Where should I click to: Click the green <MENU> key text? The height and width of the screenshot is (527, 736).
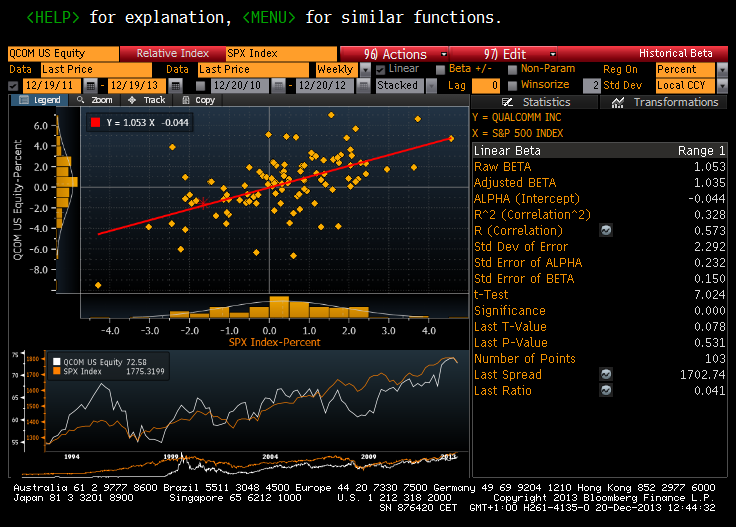(269, 17)
